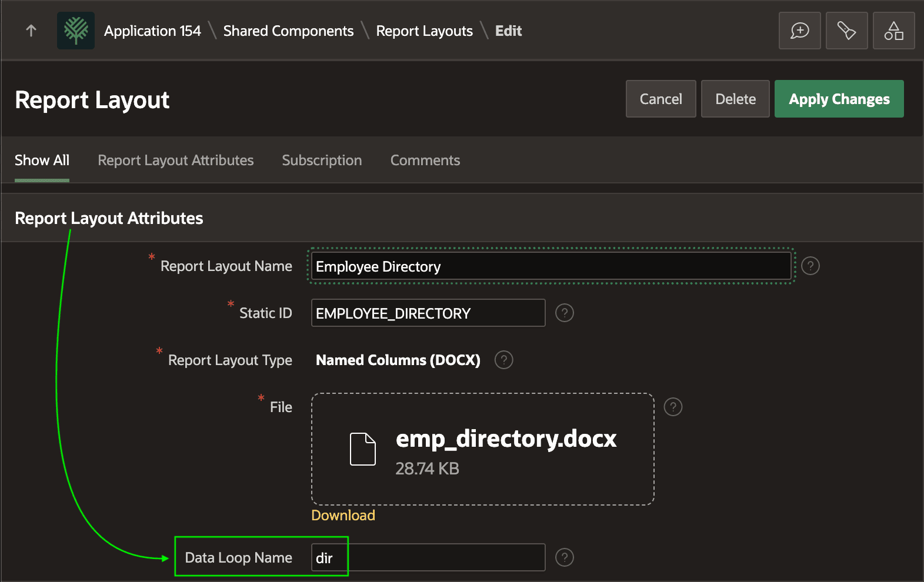
Task: Click the Report Layout Attributes section heading
Action: pos(109,218)
